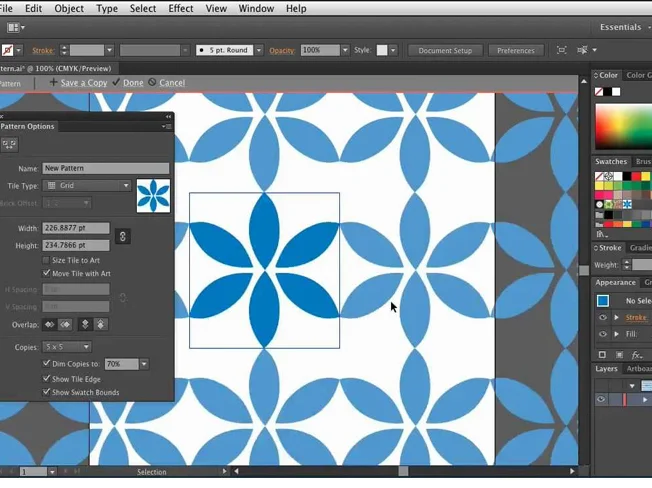Click the Document Setup button
Viewport: 652px width, 488px height.
[445, 50]
